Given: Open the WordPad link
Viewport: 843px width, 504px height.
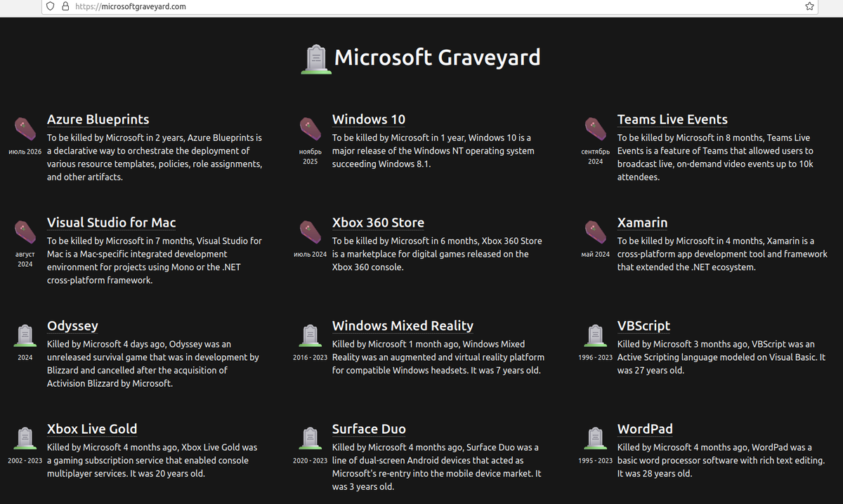Looking at the screenshot, I should [x=645, y=429].
